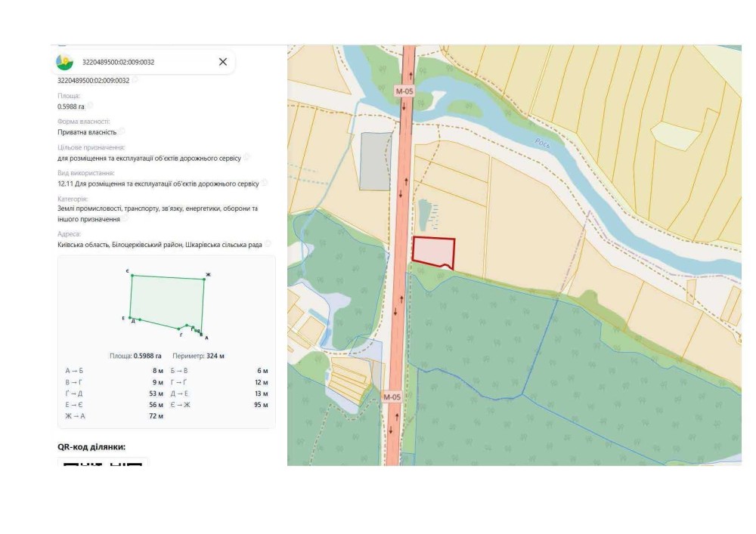Screen dimensions: 756x534
Task: Click the lower M-05 road label
Action: (x=392, y=397)
